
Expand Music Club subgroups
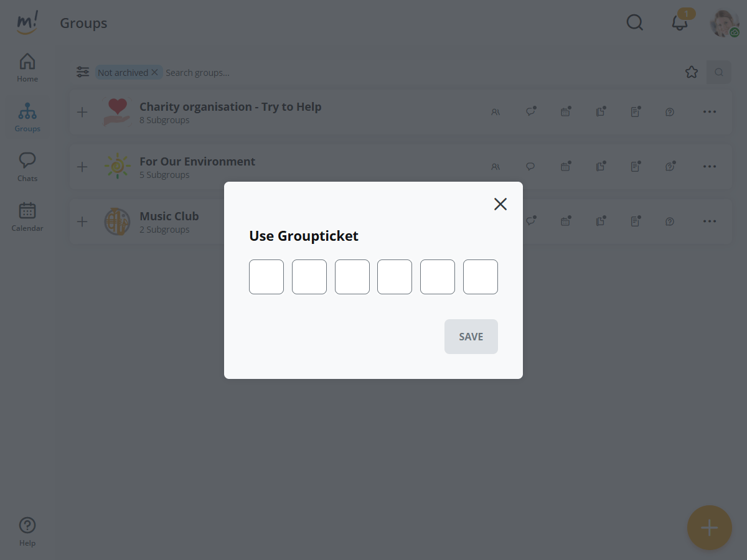(x=82, y=222)
